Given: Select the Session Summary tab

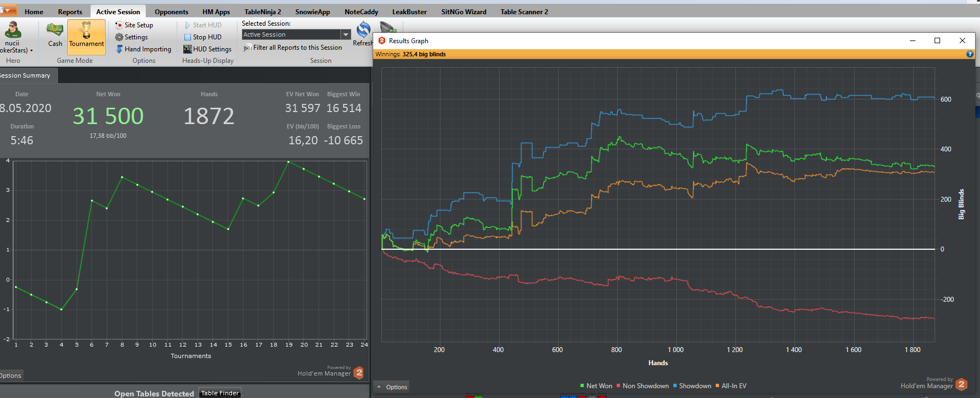Looking at the screenshot, I should click(27, 75).
